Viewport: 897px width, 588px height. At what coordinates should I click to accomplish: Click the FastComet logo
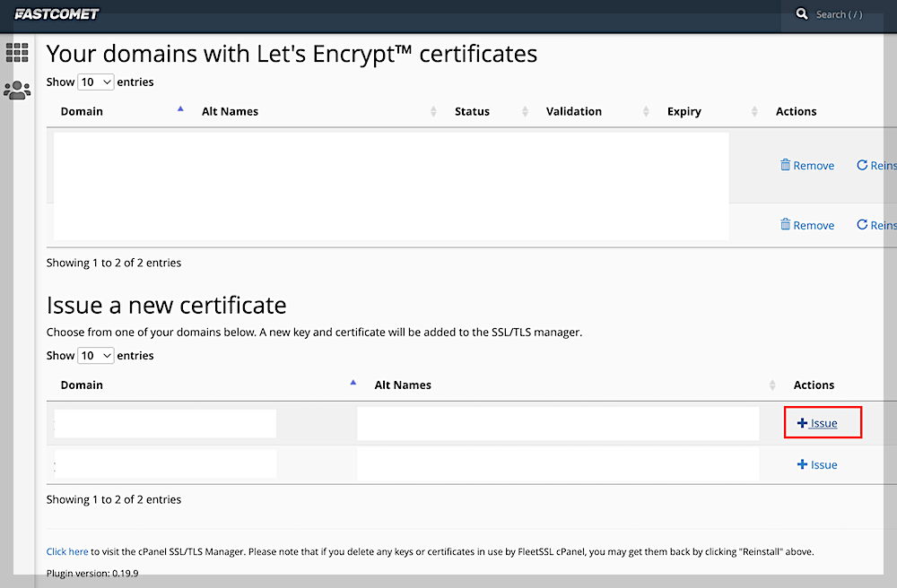pos(57,14)
